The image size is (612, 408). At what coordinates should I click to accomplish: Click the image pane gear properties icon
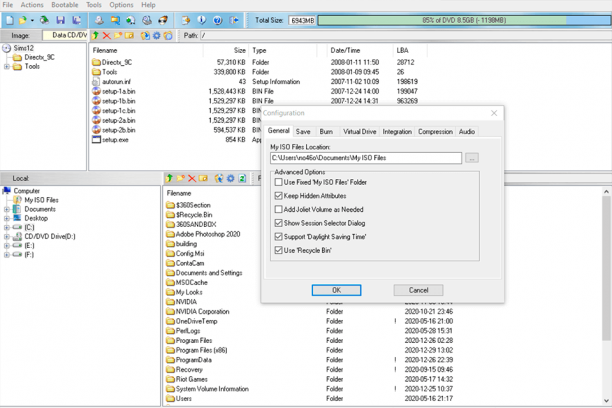pos(157,36)
